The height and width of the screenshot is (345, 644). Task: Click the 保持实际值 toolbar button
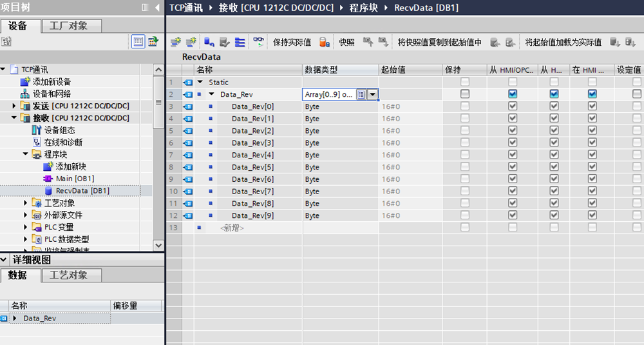(292, 42)
